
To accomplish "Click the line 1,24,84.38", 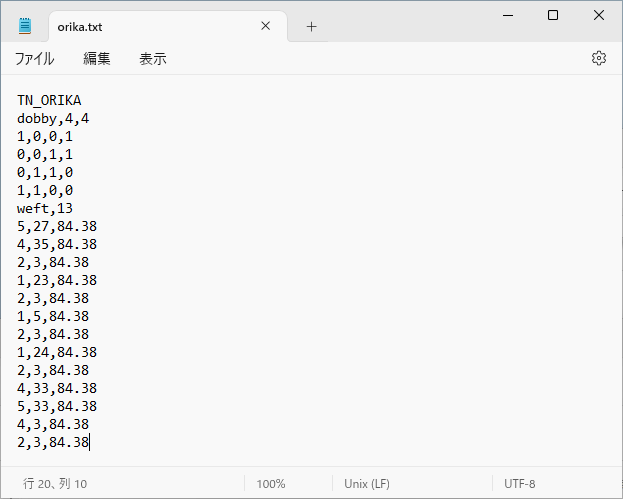I will click(x=57, y=352).
